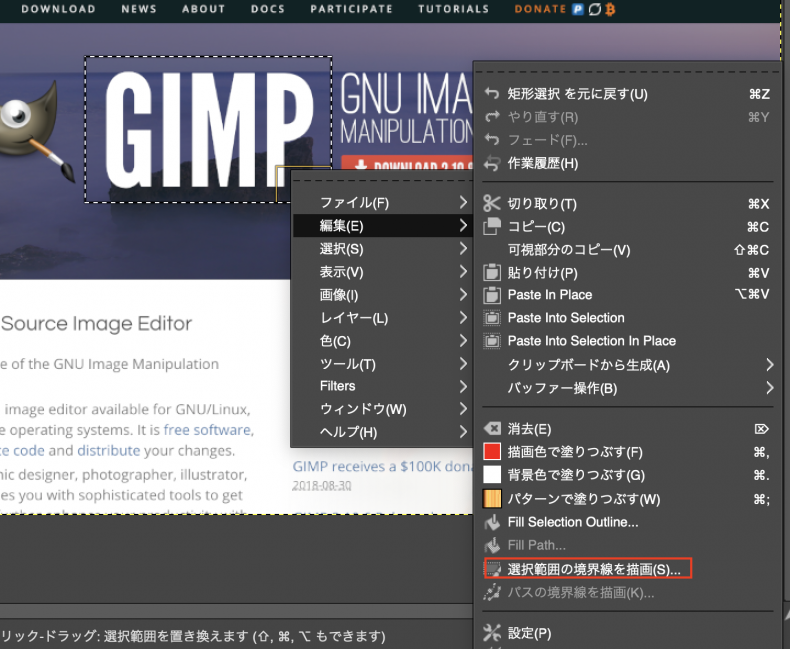Expand the バッファー操作(B) submenu arrow
Image resolution: width=790 pixels, height=649 pixels.
click(x=769, y=387)
